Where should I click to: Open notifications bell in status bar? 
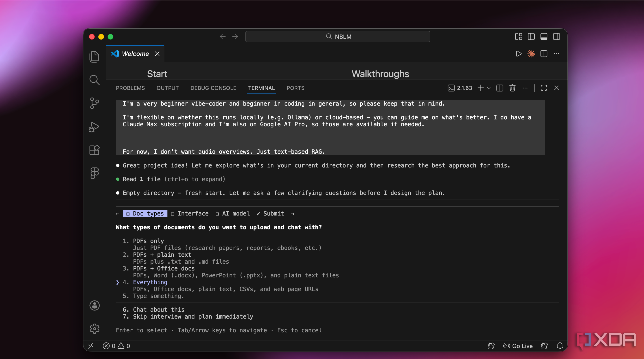coord(560,346)
